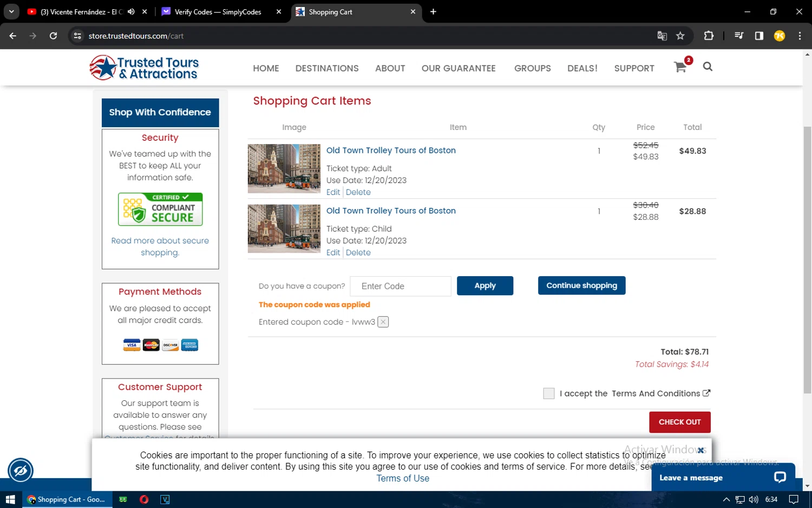This screenshot has width=812, height=508.
Task: Focus the Enter Code coupon field
Action: coord(401,286)
